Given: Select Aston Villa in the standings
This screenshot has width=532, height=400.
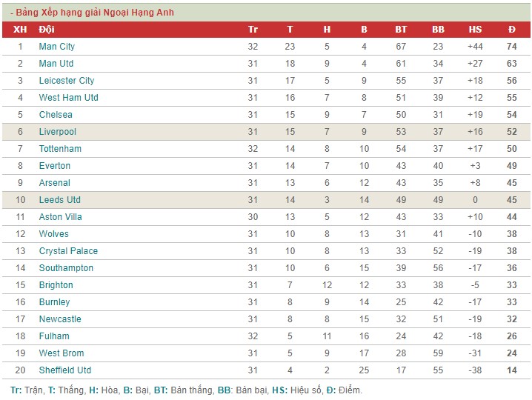Looking at the screenshot, I should 61,216.
